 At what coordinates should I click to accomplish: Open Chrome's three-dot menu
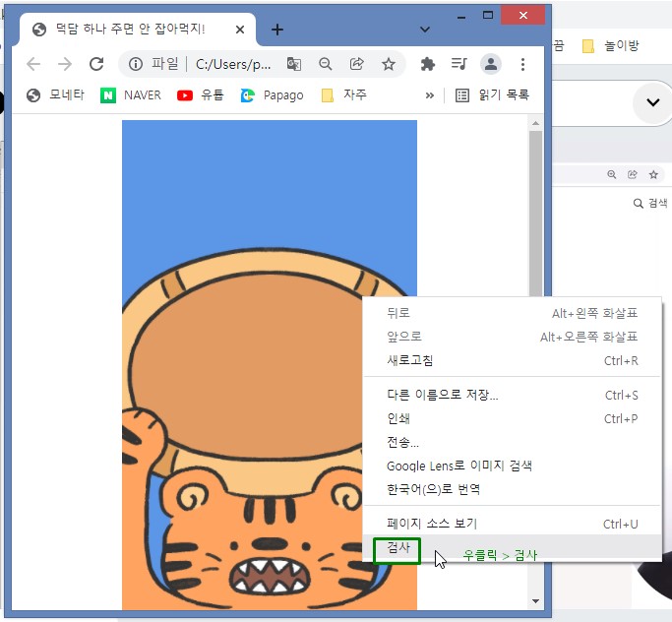tap(522, 64)
